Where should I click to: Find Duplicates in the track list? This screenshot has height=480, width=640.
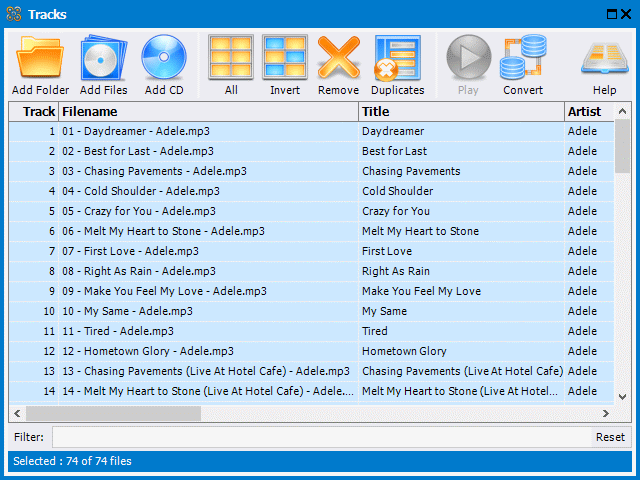tap(398, 65)
